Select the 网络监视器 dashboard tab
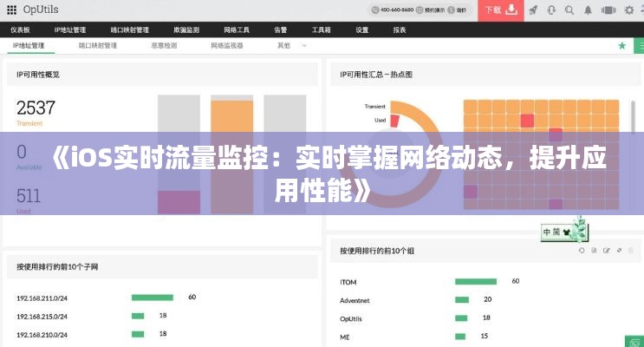This screenshot has width=644, height=347. pos(227,46)
